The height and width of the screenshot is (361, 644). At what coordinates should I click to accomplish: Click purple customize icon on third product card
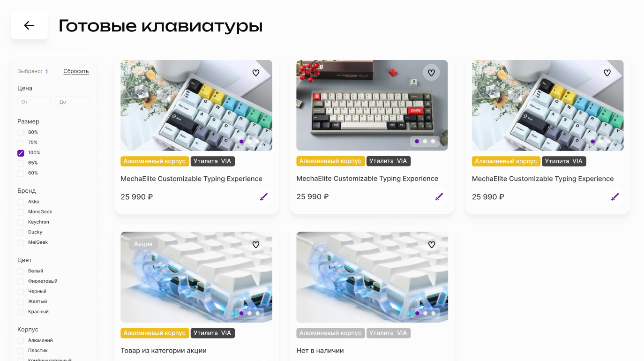tap(615, 197)
